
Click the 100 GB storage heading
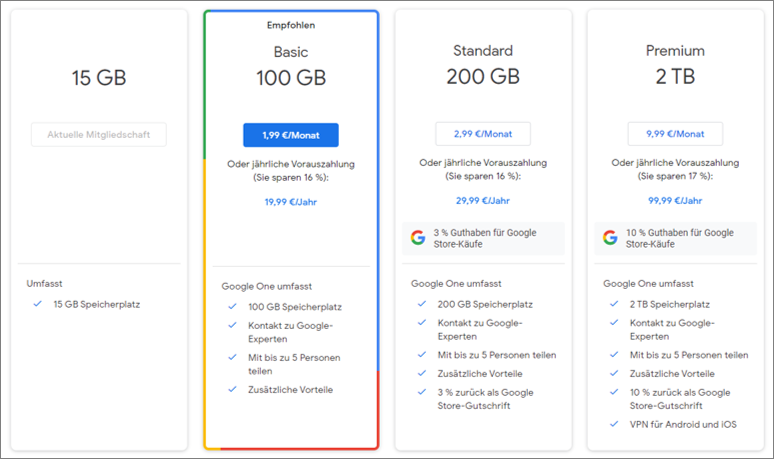point(291,78)
